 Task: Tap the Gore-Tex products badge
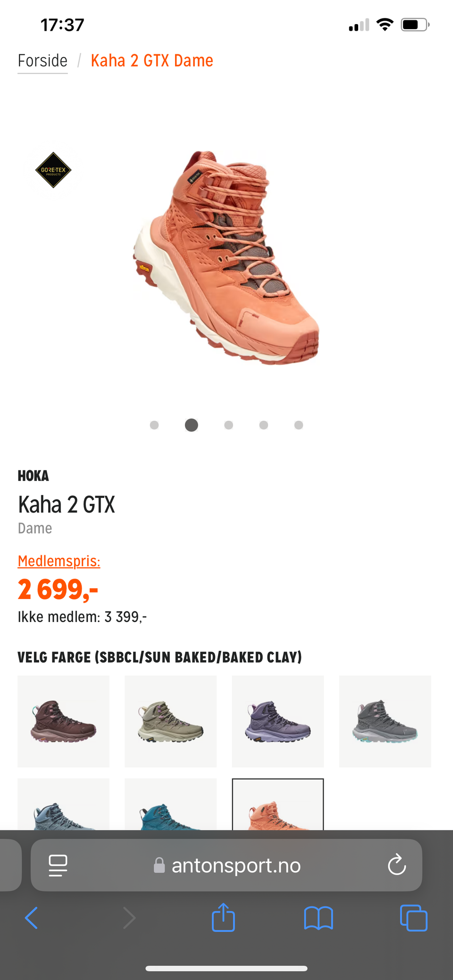[53, 170]
